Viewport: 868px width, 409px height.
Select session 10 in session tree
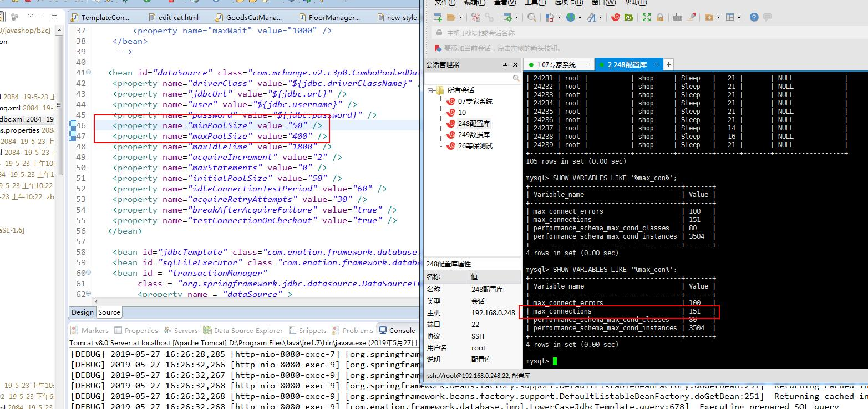coord(462,112)
